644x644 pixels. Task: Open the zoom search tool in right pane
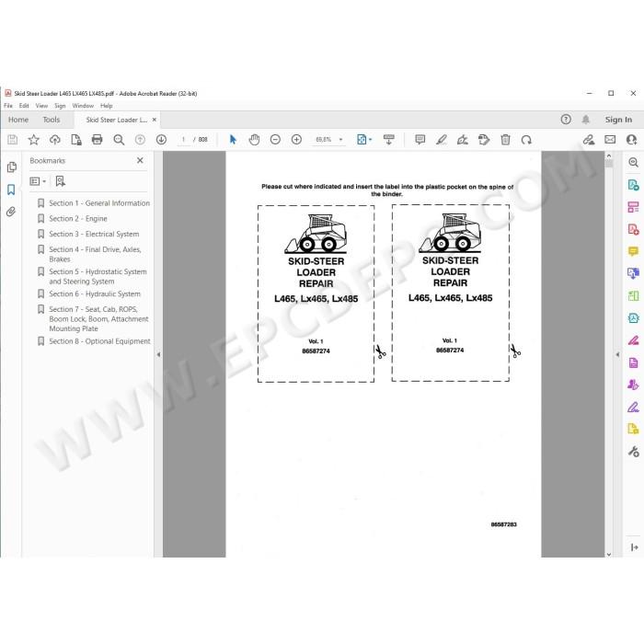pyautogui.click(x=633, y=162)
